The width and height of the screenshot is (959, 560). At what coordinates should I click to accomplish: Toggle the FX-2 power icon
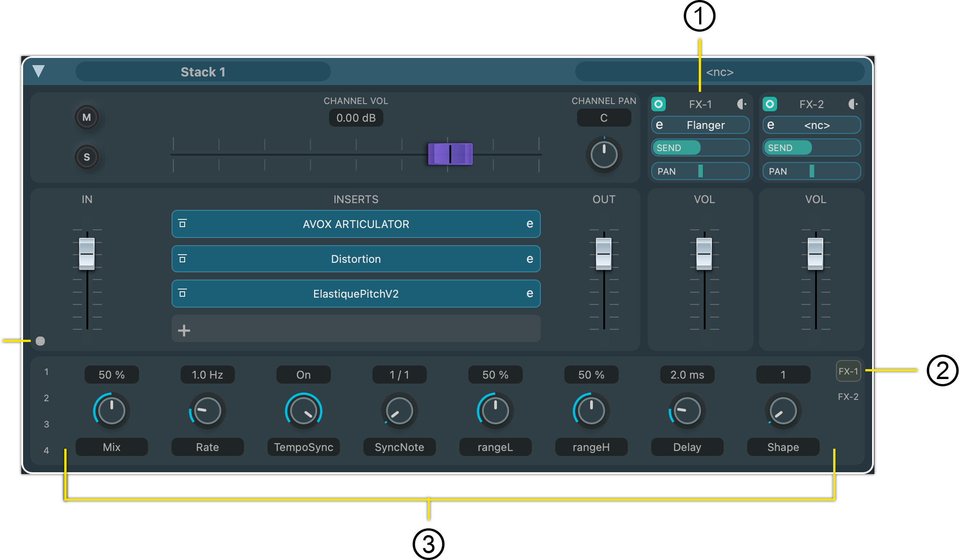(x=769, y=104)
